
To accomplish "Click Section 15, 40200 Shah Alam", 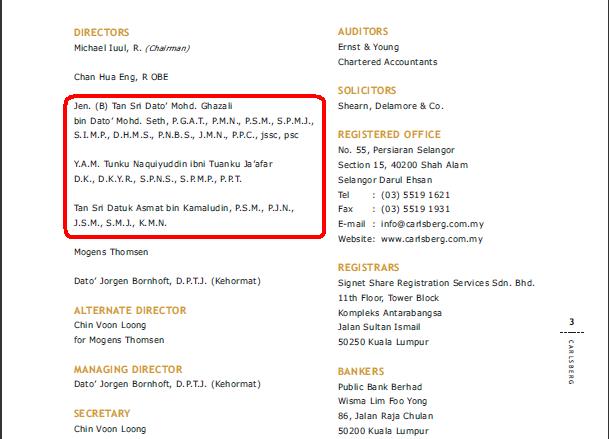I will pyautogui.click(x=403, y=165).
